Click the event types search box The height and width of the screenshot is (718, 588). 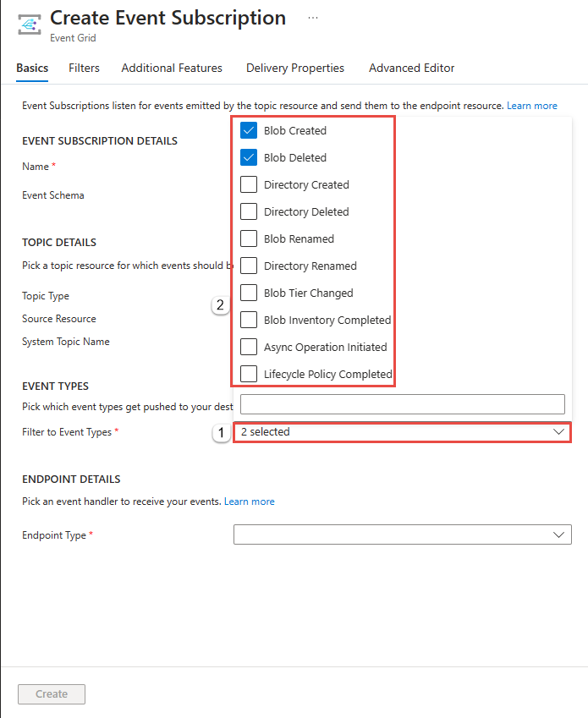pos(403,404)
